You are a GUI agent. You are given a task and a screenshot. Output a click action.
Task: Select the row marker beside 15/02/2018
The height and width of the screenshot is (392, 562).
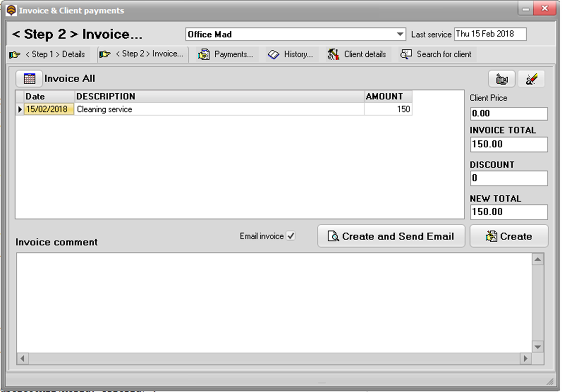click(20, 109)
